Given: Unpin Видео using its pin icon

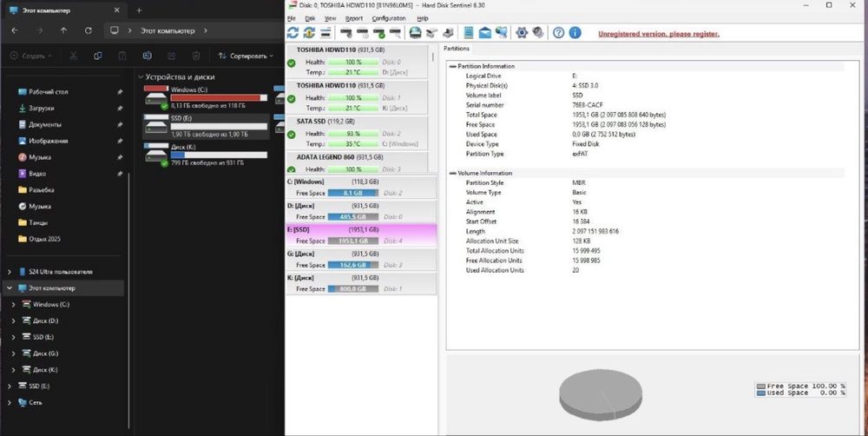Looking at the screenshot, I should [120, 174].
